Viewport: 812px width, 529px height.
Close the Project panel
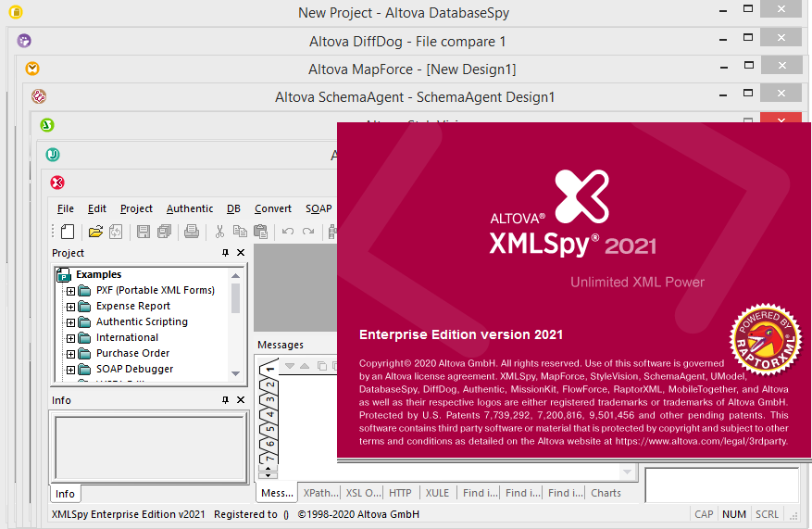pos(241,253)
